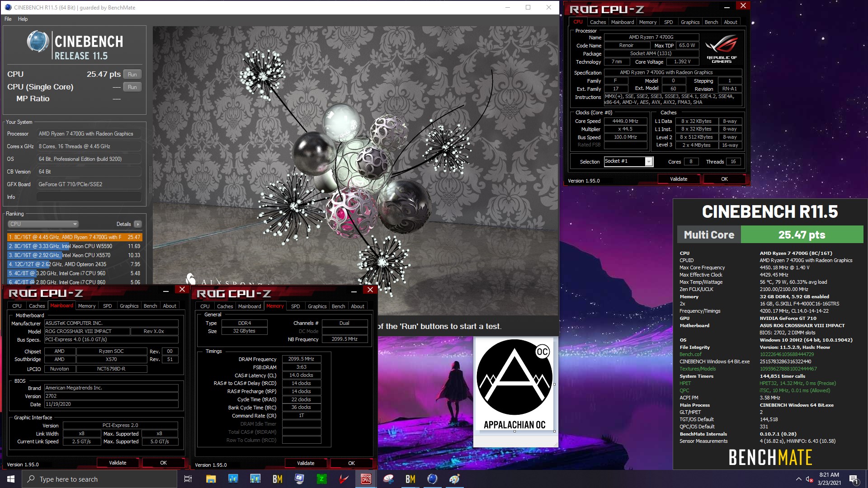The height and width of the screenshot is (488, 868).
Task: Click the QPC entry in BenchMate panel
Action: (684, 390)
